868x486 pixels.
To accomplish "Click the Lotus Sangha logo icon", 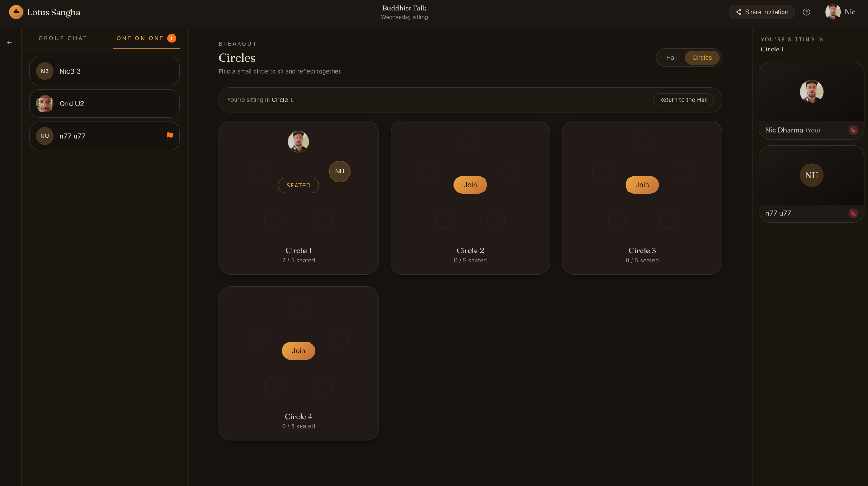I will [x=16, y=12].
